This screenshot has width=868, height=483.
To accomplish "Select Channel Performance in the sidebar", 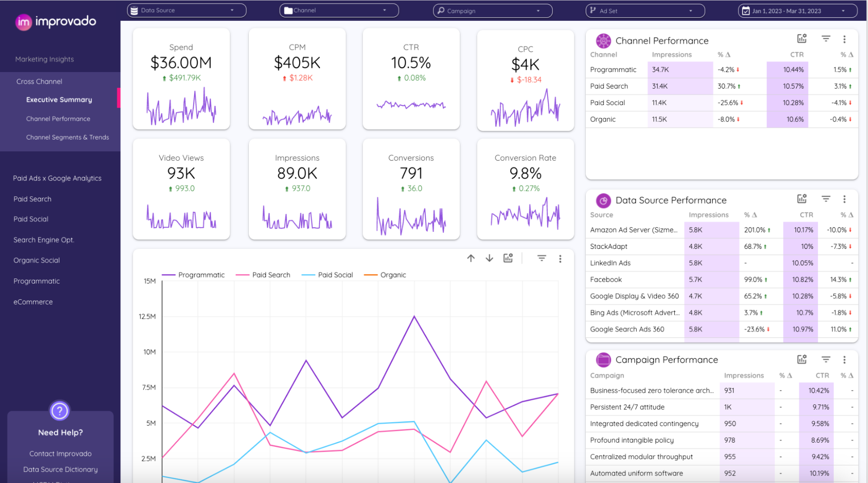I will pyautogui.click(x=58, y=118).
